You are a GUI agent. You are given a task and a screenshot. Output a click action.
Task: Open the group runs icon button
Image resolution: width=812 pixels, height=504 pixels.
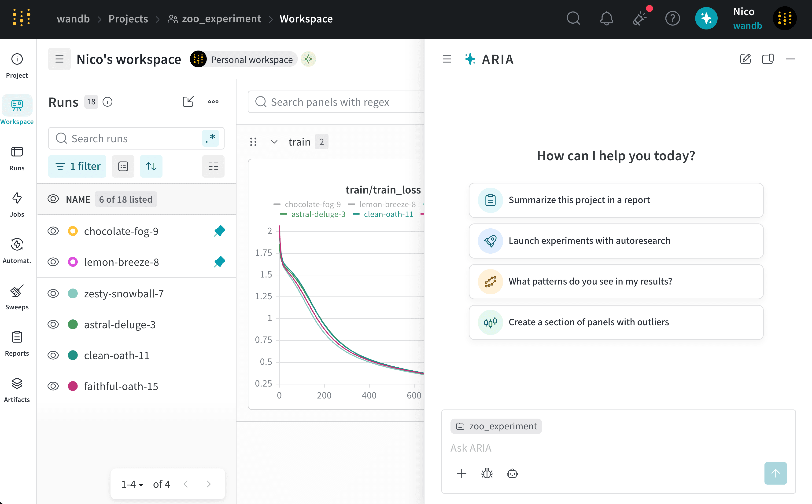point(123,166)
